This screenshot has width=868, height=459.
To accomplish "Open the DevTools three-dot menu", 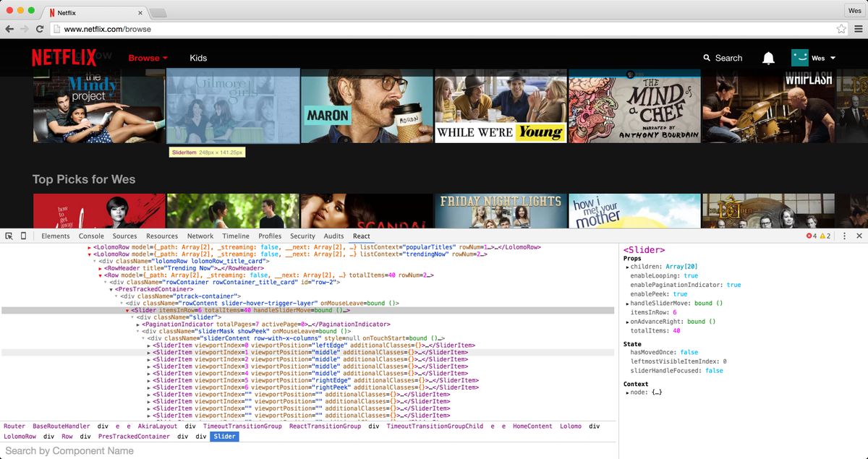I will pos(844,236).
